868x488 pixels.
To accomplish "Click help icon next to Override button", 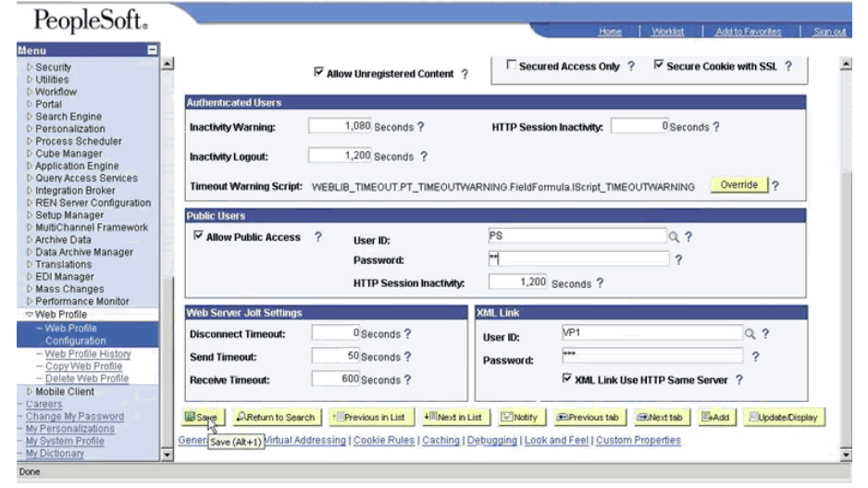I will click(775, 185).
